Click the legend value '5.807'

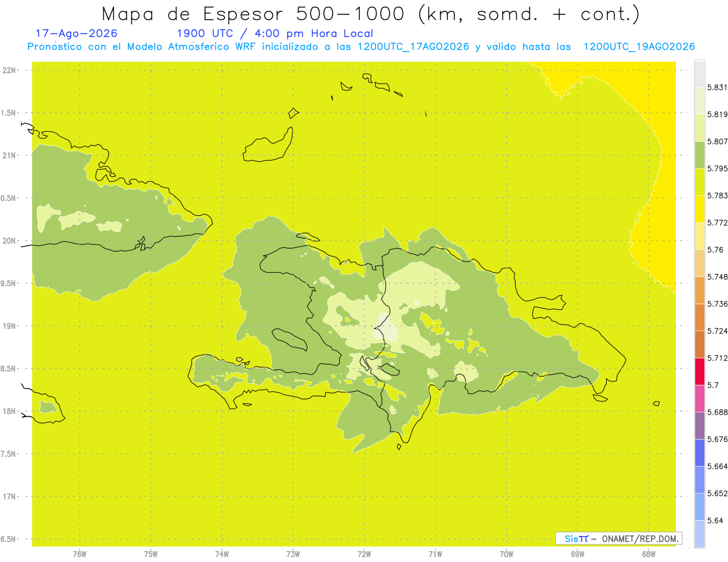718,142
